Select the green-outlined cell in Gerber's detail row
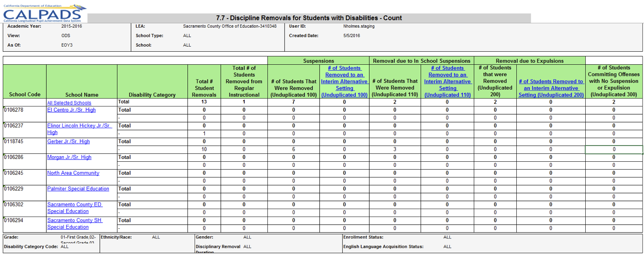This screenshot has height=256, width=644. 614,149
